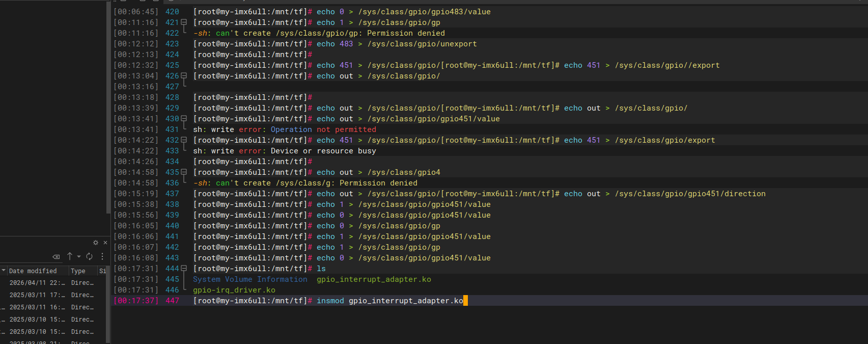Click timestamp [00:17:37]

pyautogui.click(x=136, y=301)
